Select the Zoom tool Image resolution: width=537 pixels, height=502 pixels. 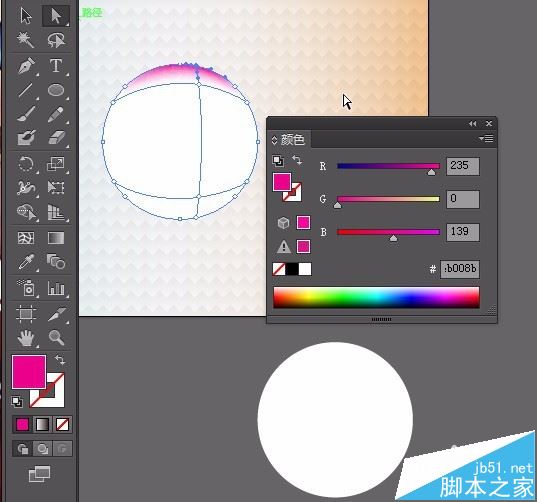pos(56,338)
